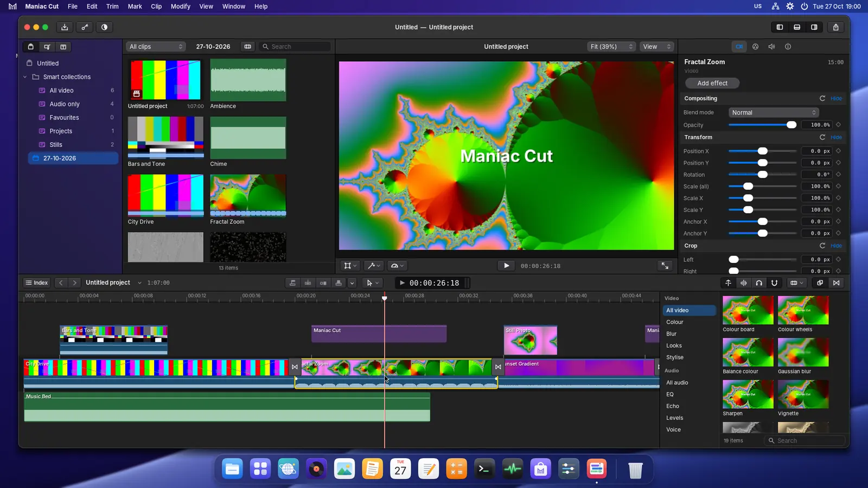Open the info inspector icon
Viewport: 868px width, 488px height.
[788, 47]
